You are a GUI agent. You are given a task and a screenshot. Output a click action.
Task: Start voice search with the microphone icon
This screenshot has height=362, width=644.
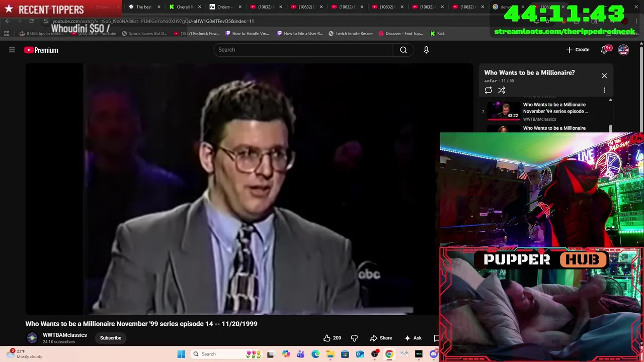tap(426, 50)
